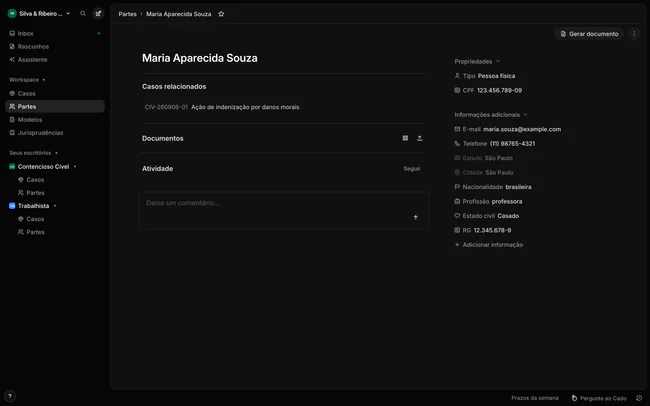Click the Estado civil value Casado

pos(508,216)
